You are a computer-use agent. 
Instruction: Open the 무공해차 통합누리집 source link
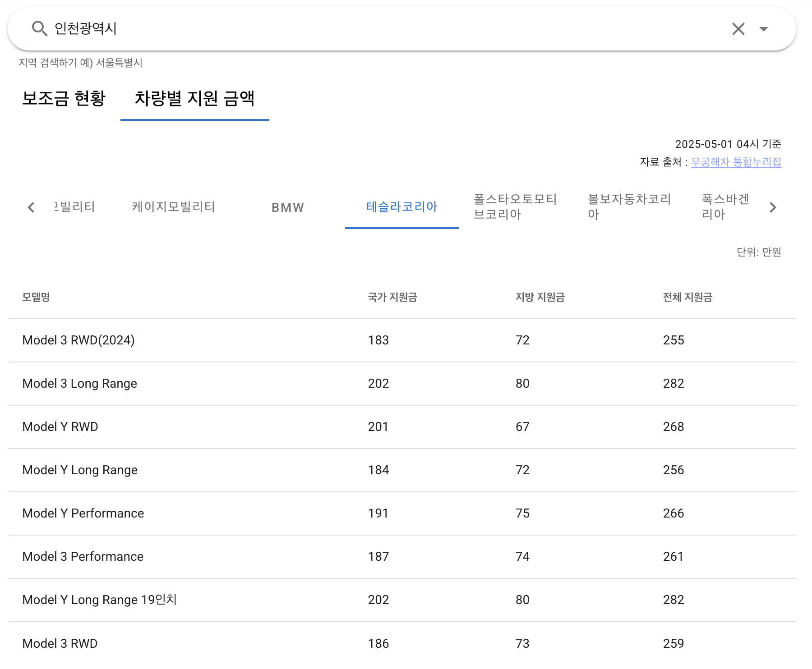[736, 163]
